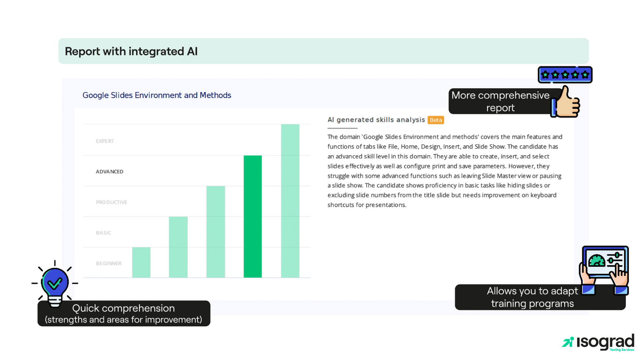Click the AI skills analysis paragraph
644x362 pixels.
(445, 171)
